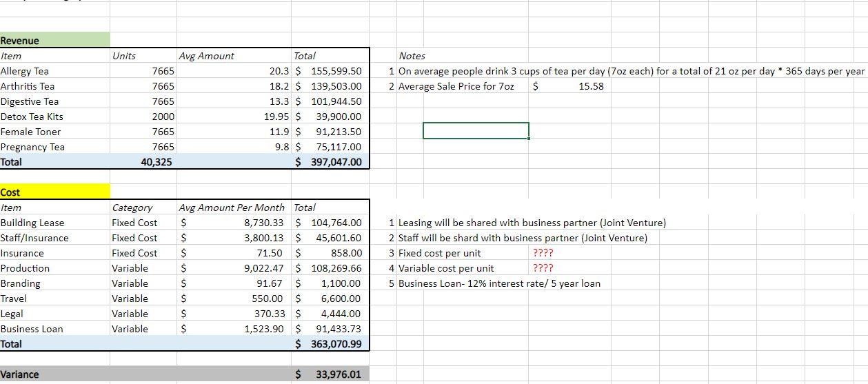Click the Fixed Cost category for Building Lease
Image resolution: width=868 pixels, height=384 pixels.
click(x=143, y=223)
